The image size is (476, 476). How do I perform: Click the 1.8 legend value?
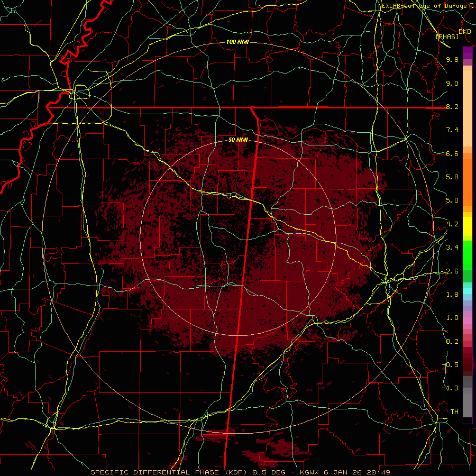452,295
